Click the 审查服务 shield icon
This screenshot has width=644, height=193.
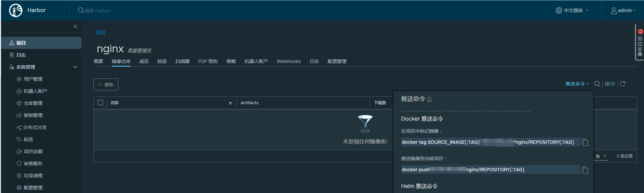[19, 164]
